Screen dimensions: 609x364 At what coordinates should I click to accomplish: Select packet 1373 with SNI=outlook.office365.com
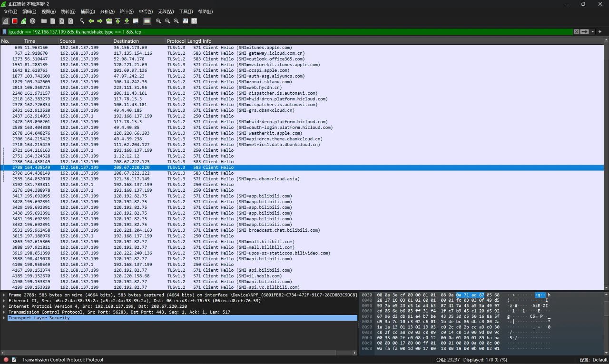pos(302,59)
